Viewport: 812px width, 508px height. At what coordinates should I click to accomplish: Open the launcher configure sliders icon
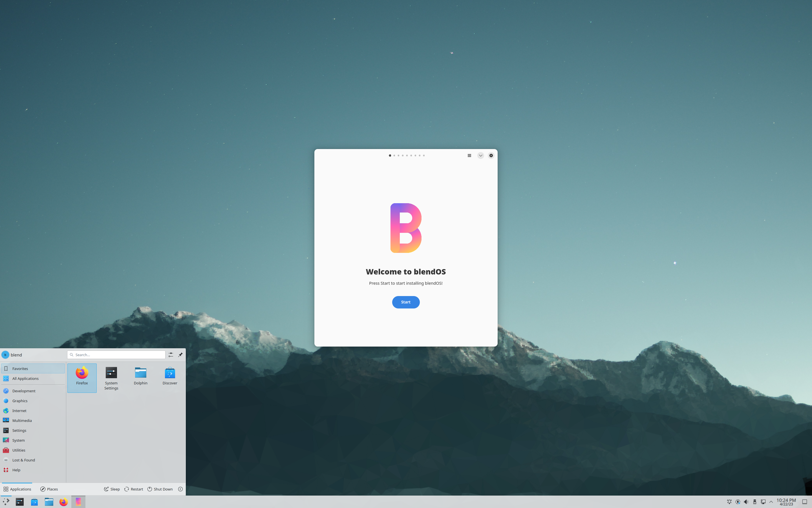[171, 355]
